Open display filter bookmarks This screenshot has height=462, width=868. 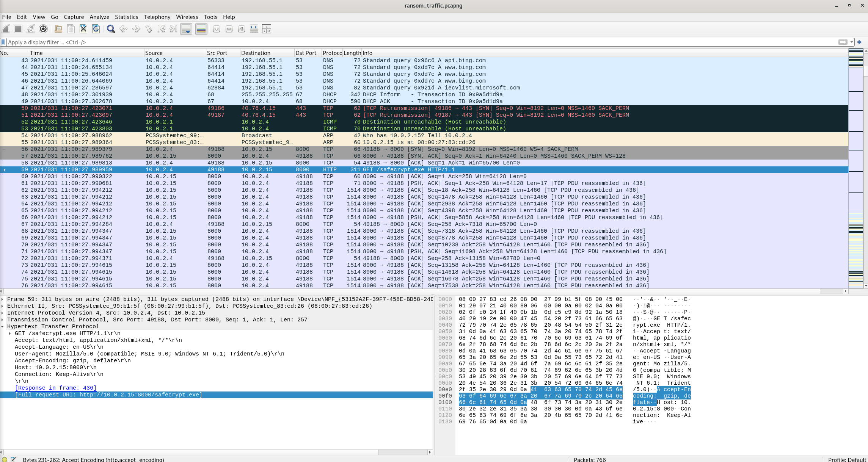[3, 42]
